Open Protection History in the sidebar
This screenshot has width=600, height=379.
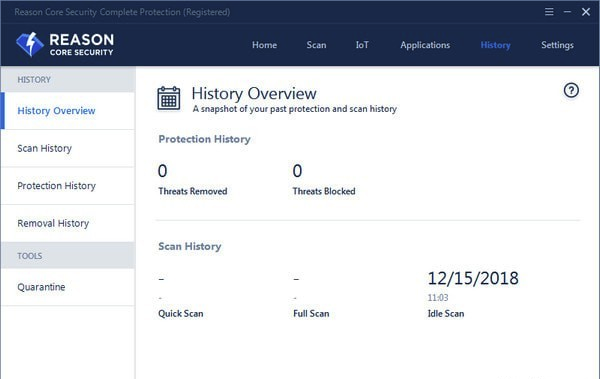pyautogui.click(x=68, y=186)
